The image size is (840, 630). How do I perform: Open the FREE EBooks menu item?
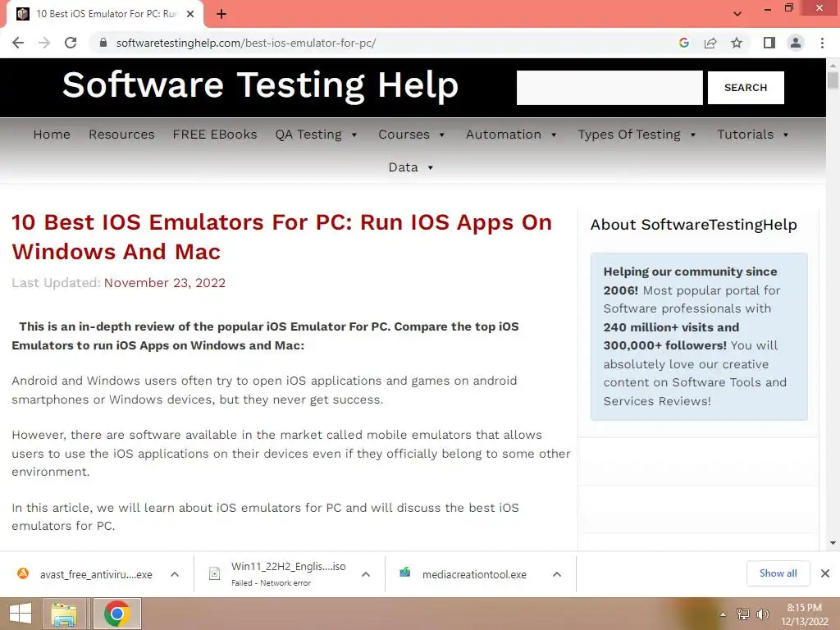click(215, 135)
